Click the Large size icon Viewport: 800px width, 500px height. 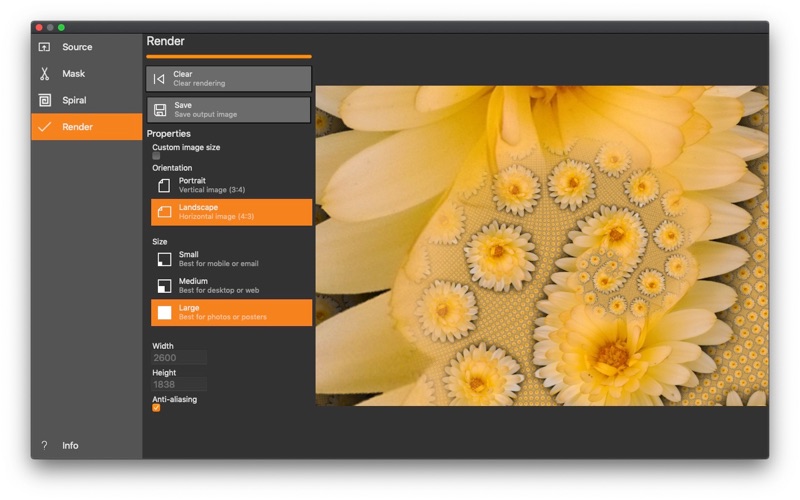164,312
